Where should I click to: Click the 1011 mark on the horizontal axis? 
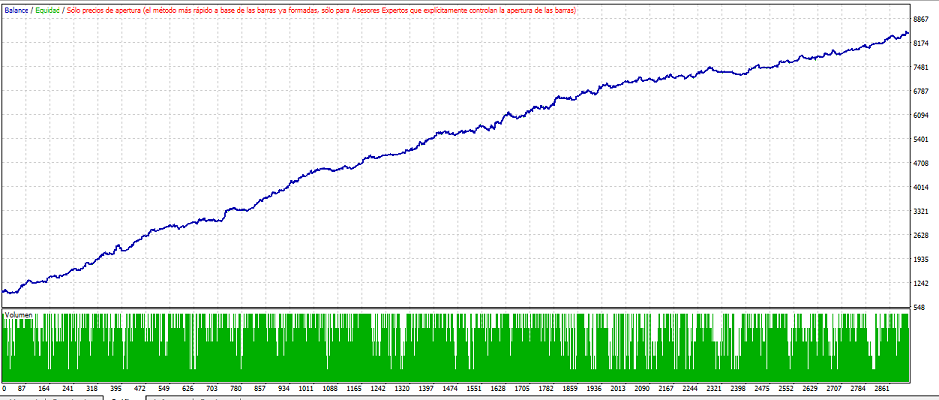click(306, 389)
